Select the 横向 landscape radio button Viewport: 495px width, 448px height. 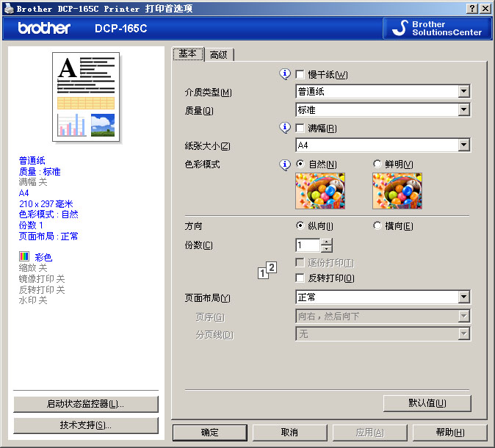[x=377, y=226]
